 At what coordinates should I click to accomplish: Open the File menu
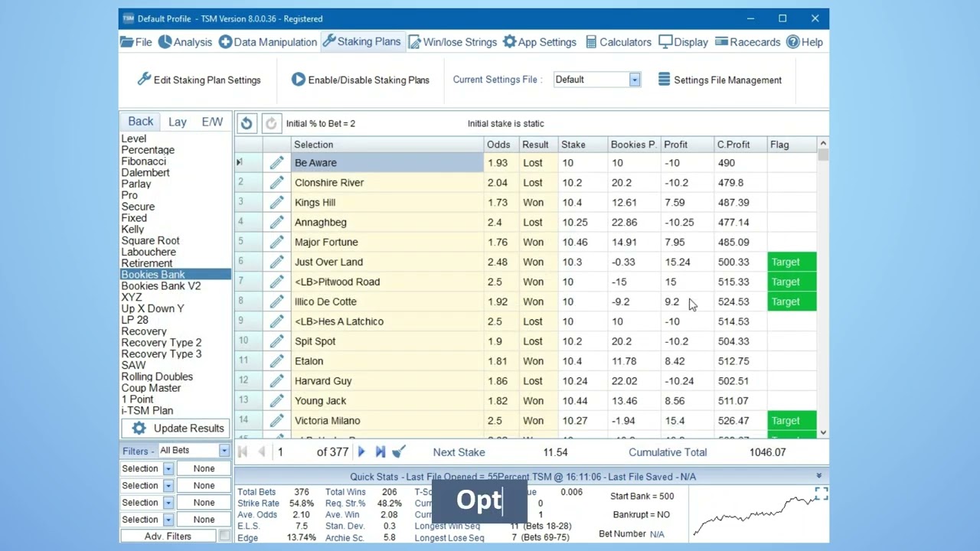coord(136,42)
